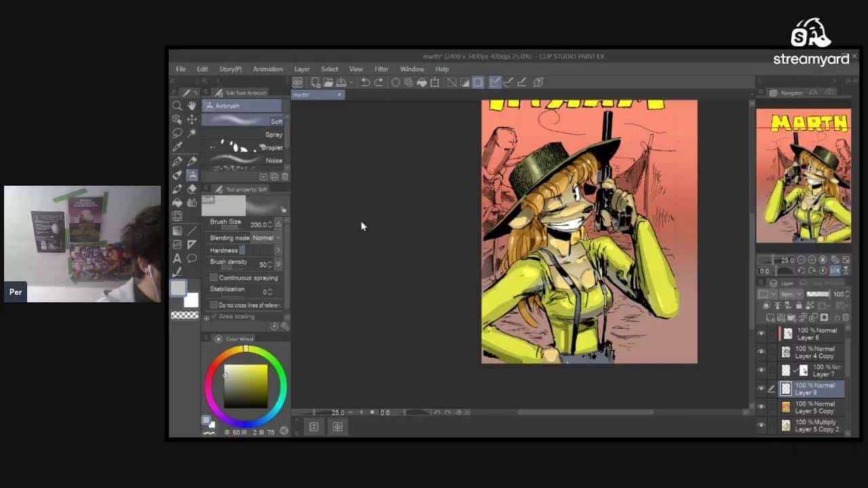Open the Layer menu
Screen dimensions: 868x488
(302, 69)
